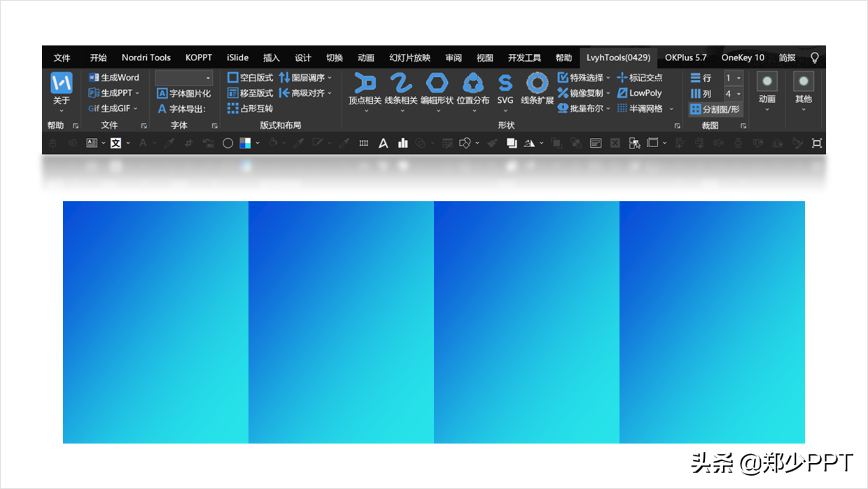Switch to the 设计 tab
The width and height of the screenshot is (868, 489).
[303, 57]
